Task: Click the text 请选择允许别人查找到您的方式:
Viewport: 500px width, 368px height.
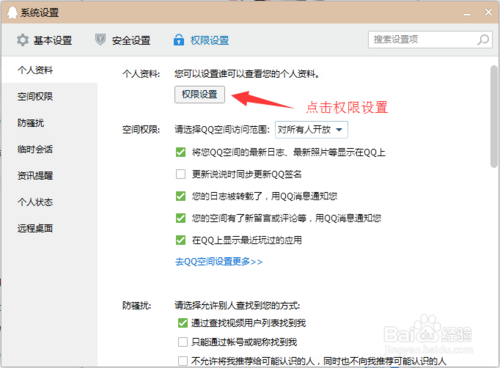Action: coord(237,305)
